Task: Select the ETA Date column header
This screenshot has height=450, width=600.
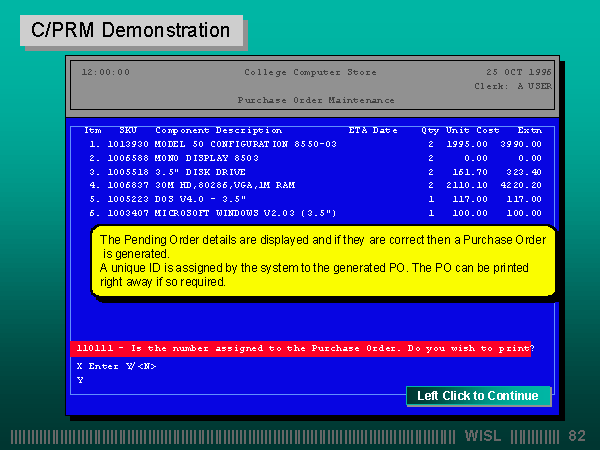Action: tap(372, 130)
